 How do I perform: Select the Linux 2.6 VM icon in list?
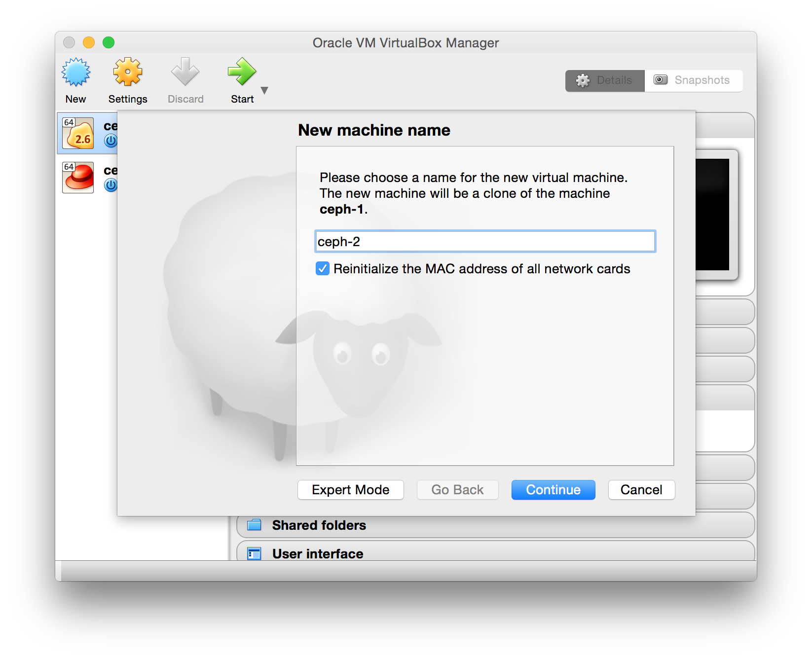tap(78, 133)
